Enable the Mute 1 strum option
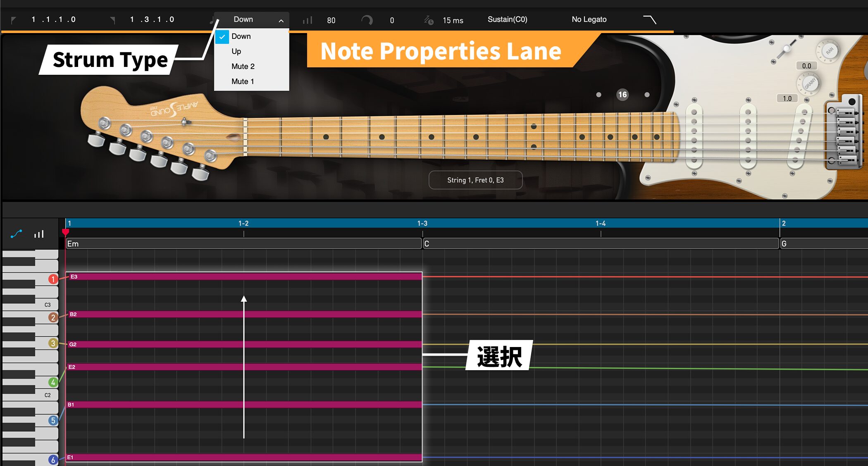This screenshot has width=868, height=466. (243, 81)
